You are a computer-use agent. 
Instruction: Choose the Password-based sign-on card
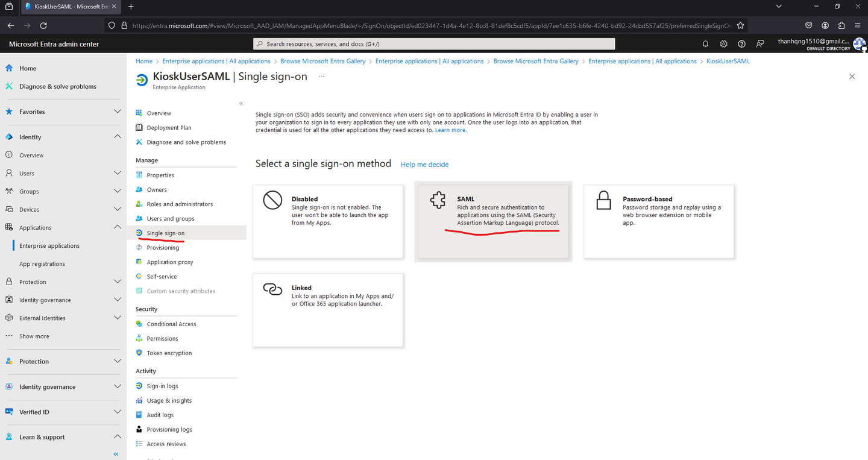pyautogui.click(x=659, y=222)
